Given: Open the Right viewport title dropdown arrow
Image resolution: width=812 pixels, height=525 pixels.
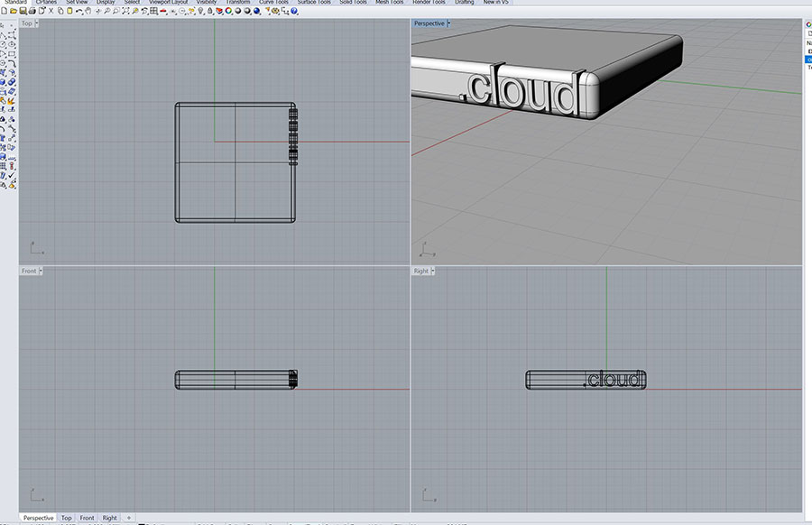Looking at the screenshot, I should point(433,271).
